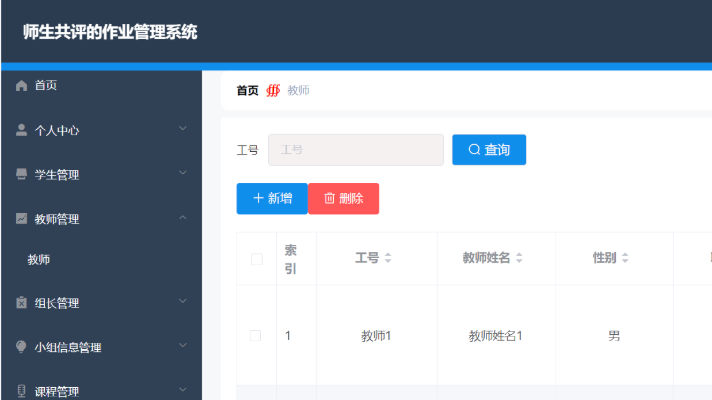The height and width of the screenshot is (400, 712).
Task: Collapse the 教师管理 menu chevron
Action: 183,217
